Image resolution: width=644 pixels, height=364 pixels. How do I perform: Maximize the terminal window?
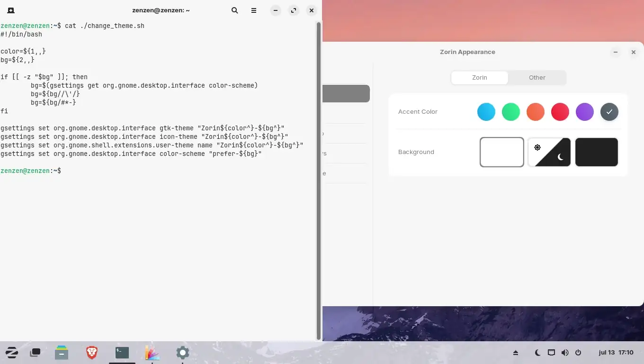[x=294, y=10]
